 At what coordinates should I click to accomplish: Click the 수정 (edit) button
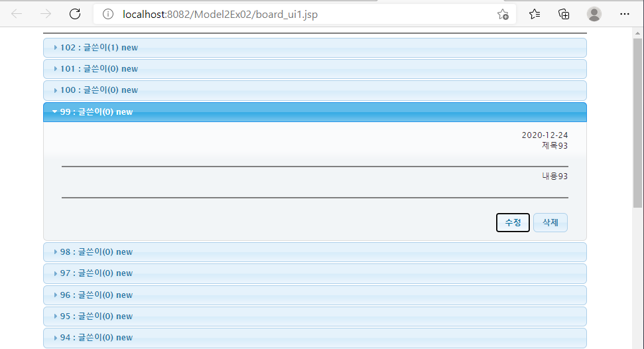[x=513, y=222]
